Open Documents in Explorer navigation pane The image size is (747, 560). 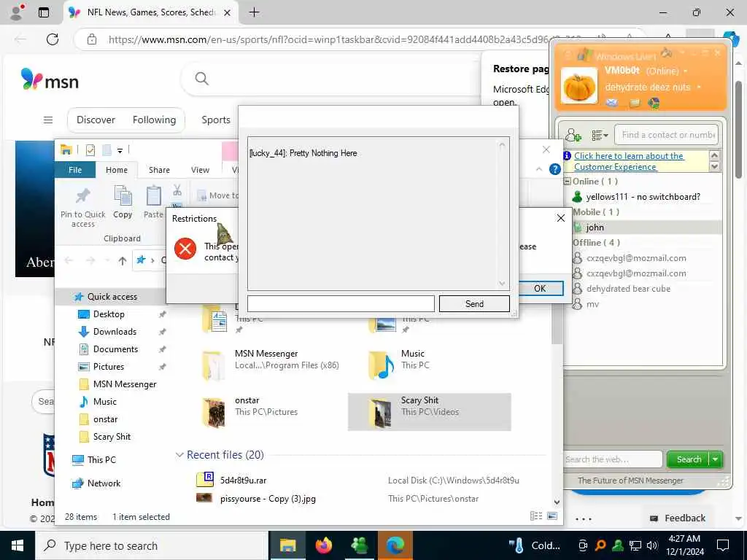click(115, 349)
